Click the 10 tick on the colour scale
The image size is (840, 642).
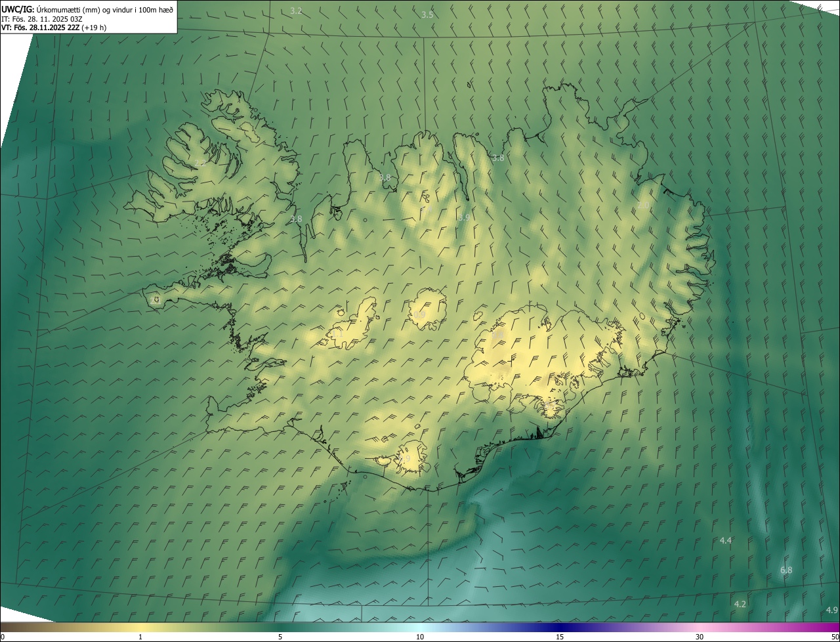(x=420, y=637)
